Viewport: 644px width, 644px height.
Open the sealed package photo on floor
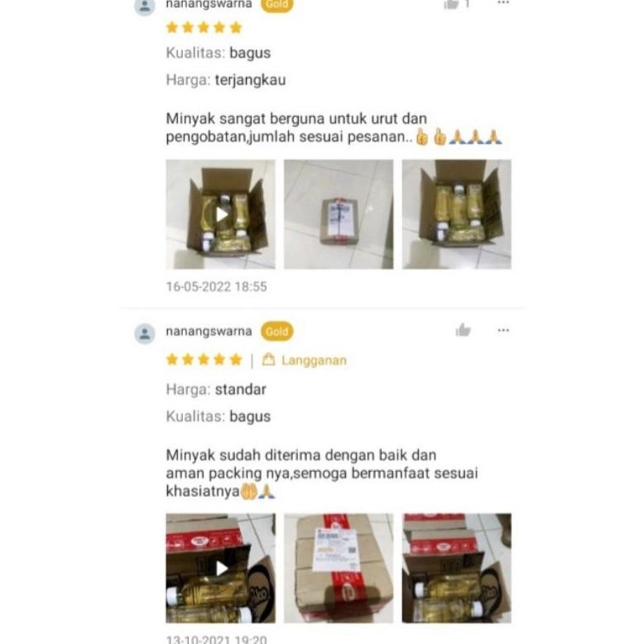click(339, 214)
